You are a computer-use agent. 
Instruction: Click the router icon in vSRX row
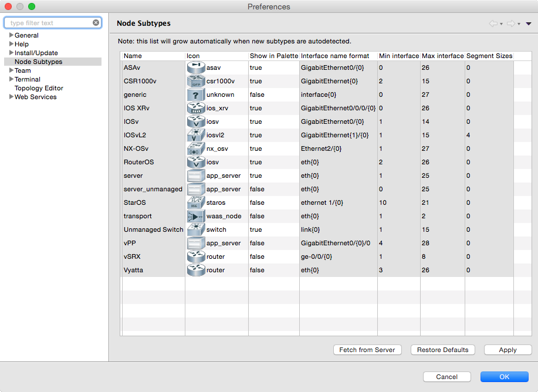click(196, 257)
